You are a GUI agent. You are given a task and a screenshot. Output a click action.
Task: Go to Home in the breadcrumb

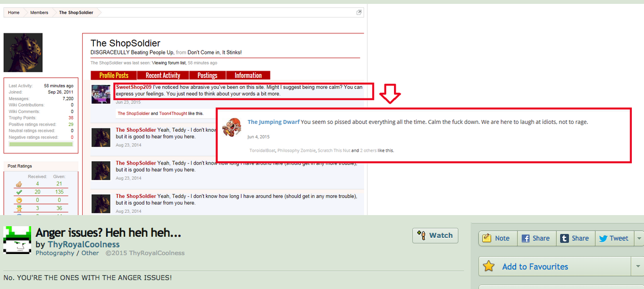(13, 13)
